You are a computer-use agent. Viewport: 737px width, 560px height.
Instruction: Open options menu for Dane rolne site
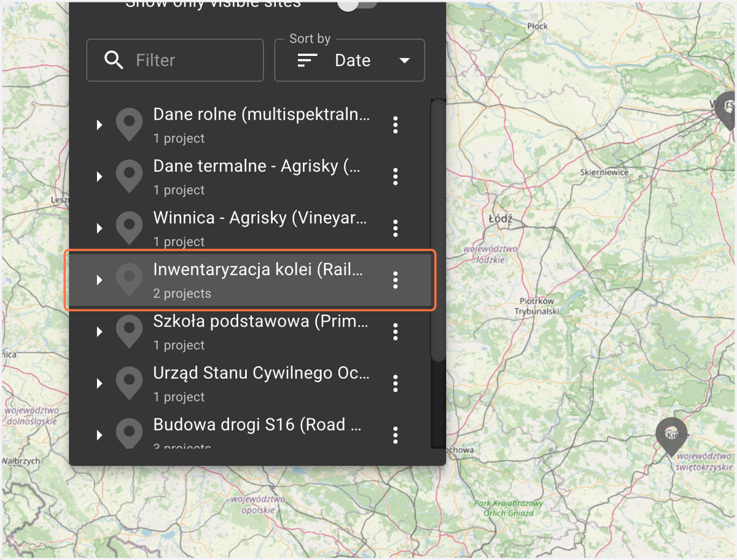396,125
